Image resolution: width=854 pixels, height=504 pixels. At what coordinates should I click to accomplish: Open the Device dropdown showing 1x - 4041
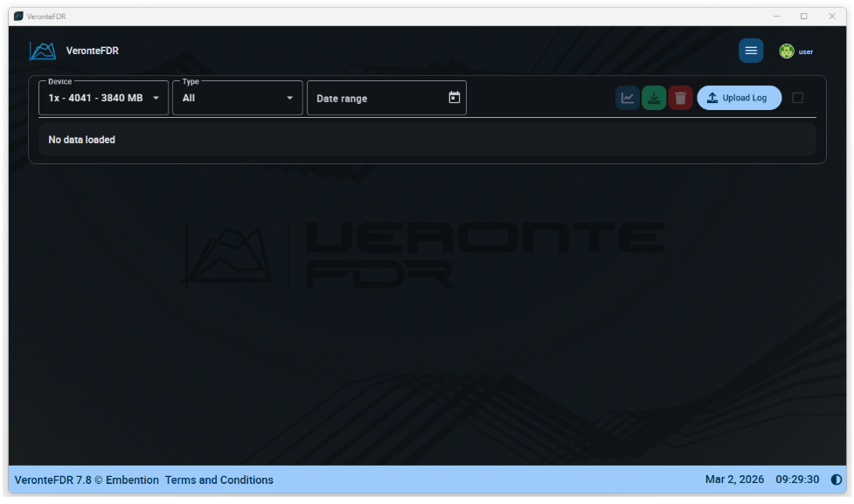click(103, 98)
